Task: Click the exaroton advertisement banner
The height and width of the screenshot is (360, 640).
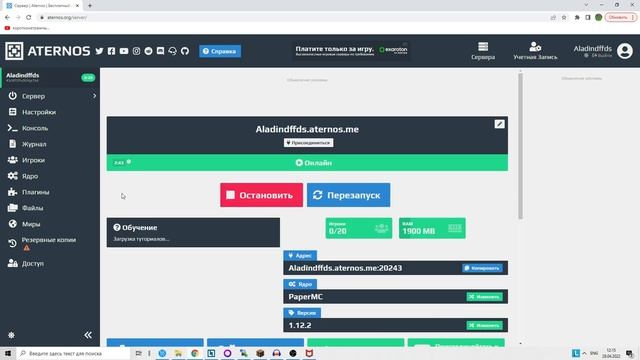Action: (x=351, y=50)
